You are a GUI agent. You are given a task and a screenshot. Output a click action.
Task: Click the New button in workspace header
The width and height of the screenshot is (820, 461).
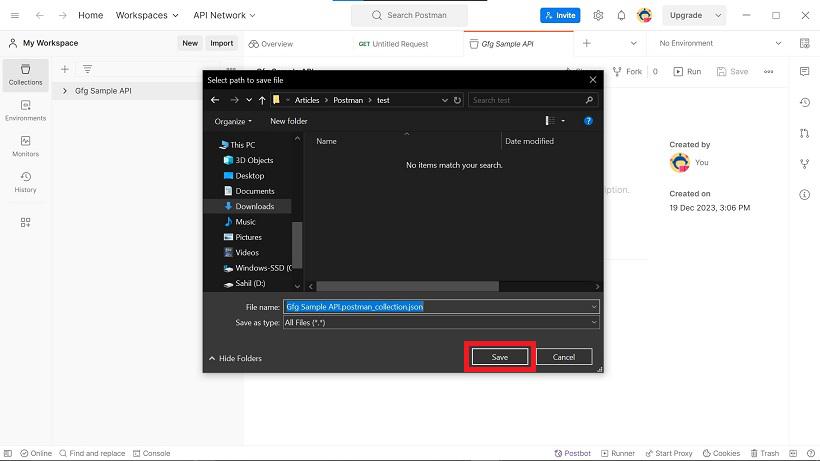coord(190,43)
